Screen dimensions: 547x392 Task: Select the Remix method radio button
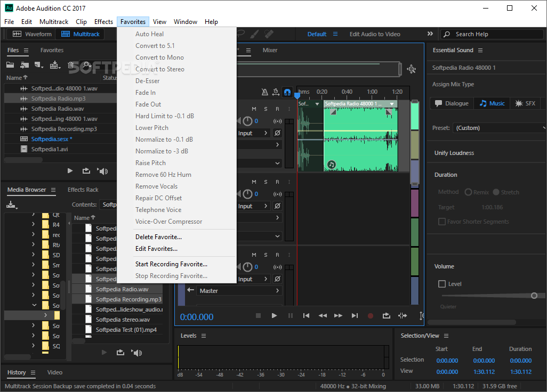pos(468,192)
